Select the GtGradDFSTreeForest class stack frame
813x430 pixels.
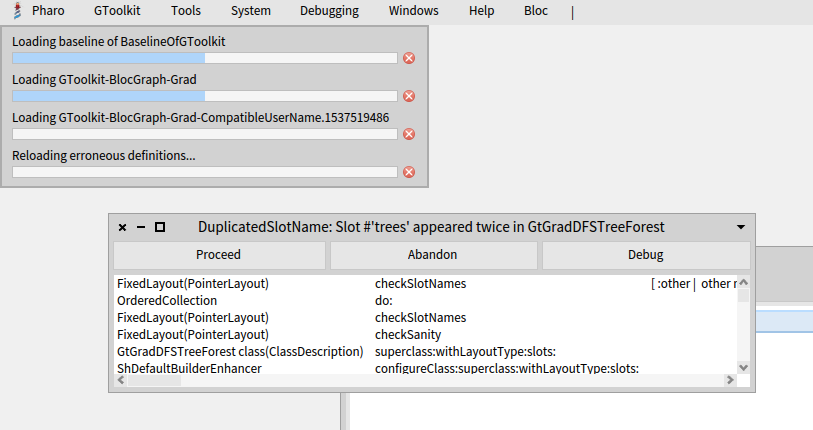(x=425, y=352)
